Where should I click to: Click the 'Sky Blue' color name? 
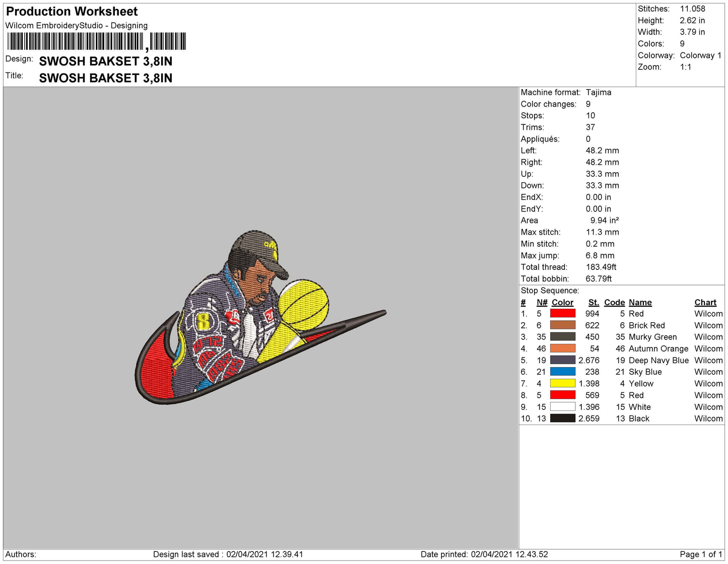point(645,372)
